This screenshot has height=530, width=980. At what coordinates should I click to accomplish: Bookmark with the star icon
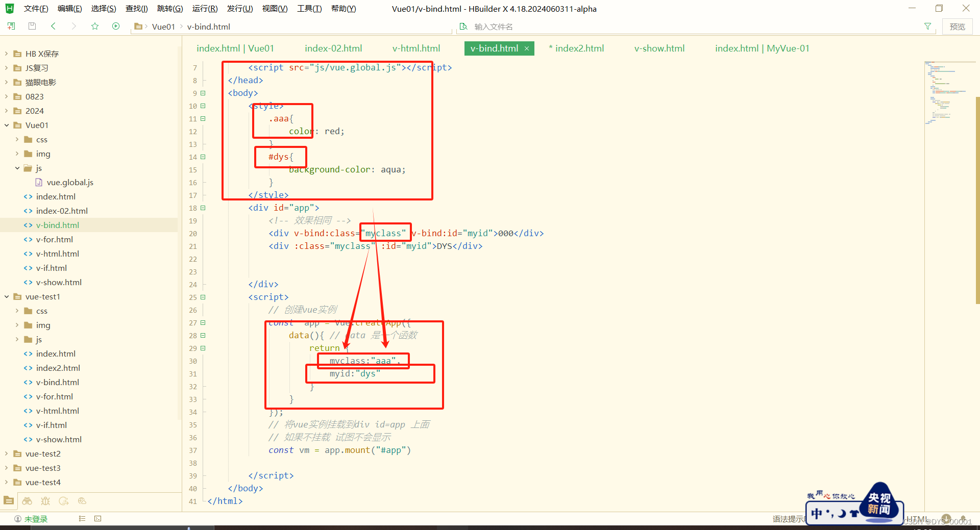(95, 26)
